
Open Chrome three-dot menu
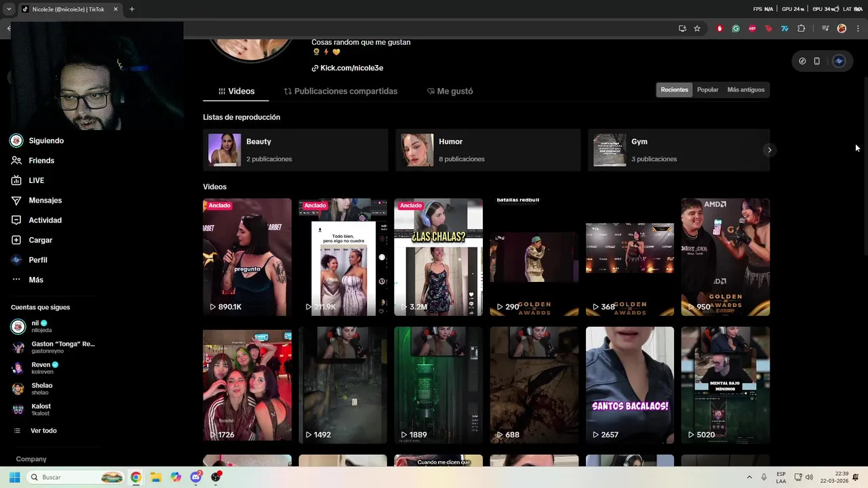point(859,28)
